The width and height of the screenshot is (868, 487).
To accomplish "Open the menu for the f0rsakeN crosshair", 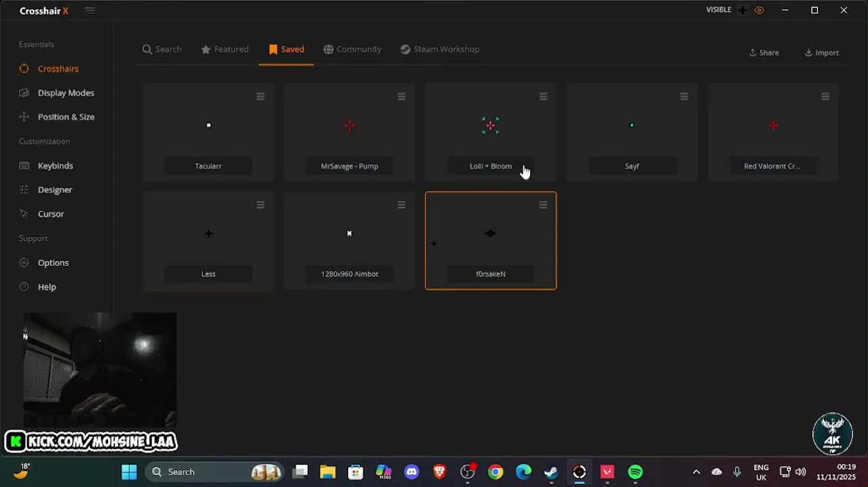I will tap(543, 205).
